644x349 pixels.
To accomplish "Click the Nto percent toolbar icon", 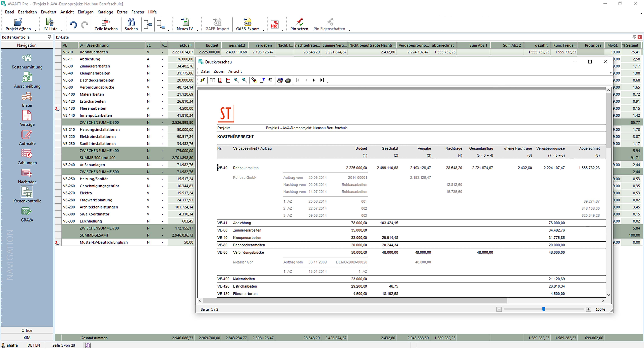I will pyautogui.click(x=275, y=24).
